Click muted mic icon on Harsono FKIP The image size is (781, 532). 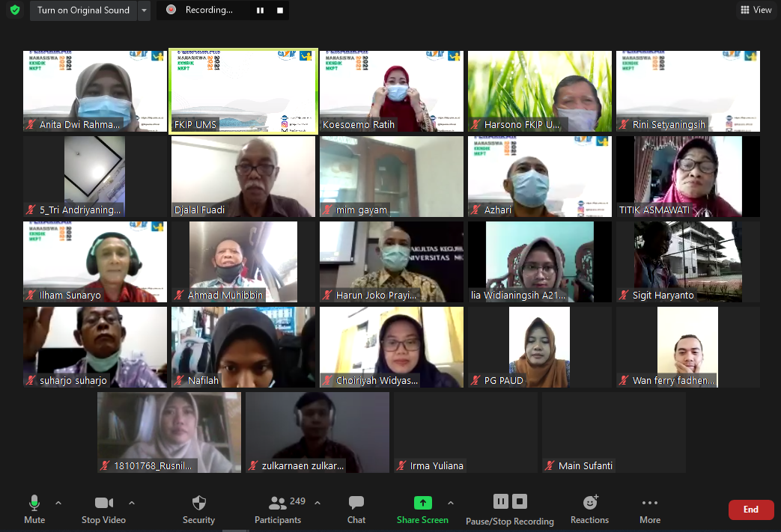(x=475, y=124)
